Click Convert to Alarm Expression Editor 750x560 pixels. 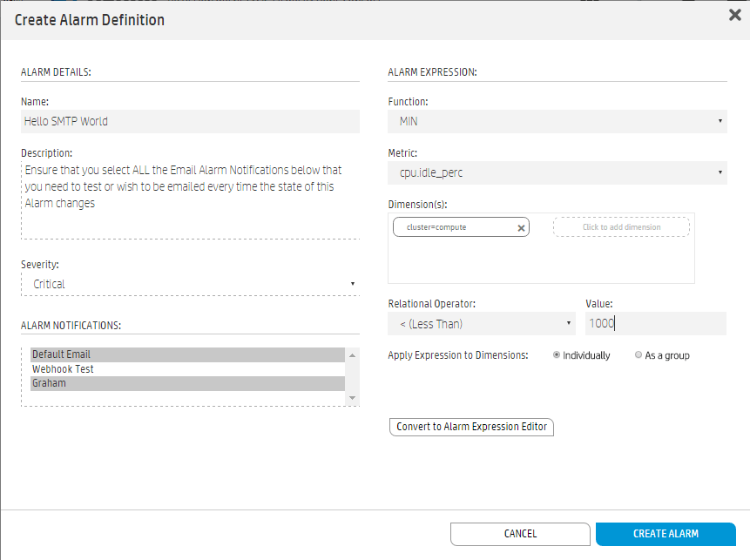471,427
